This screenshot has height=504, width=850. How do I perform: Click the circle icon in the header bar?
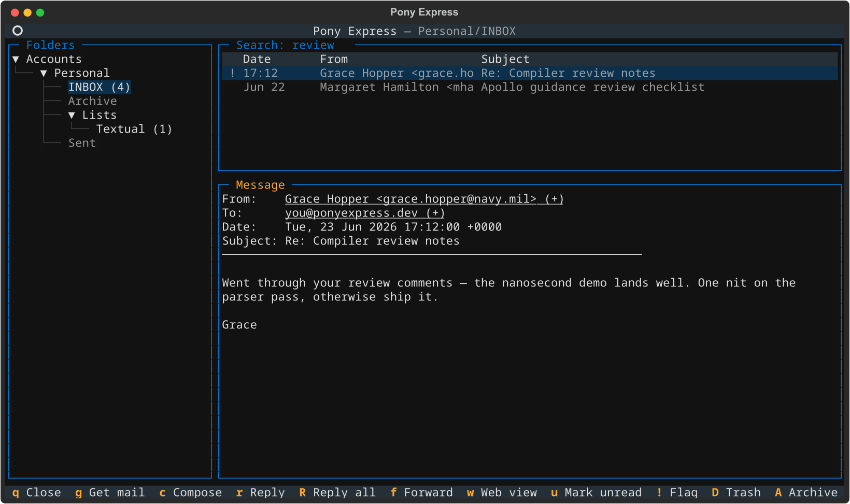18,31
